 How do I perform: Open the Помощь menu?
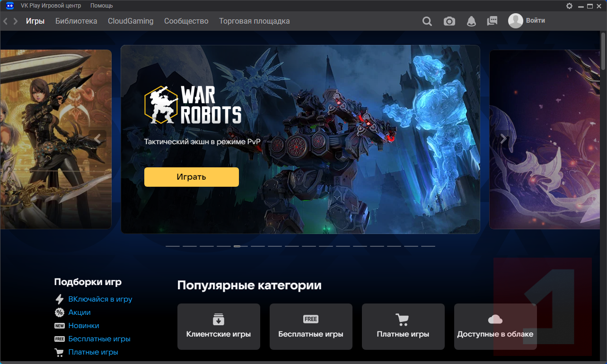[102, 6]
